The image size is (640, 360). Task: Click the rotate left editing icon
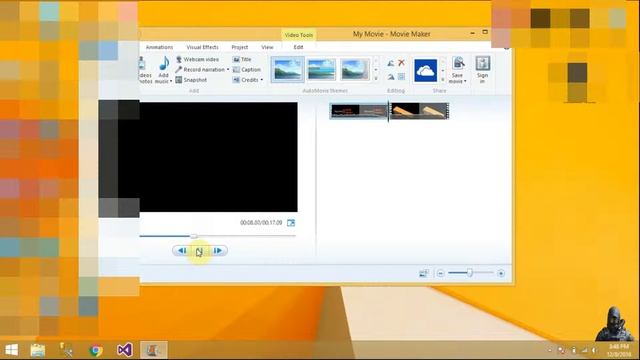tap(391, 63)
